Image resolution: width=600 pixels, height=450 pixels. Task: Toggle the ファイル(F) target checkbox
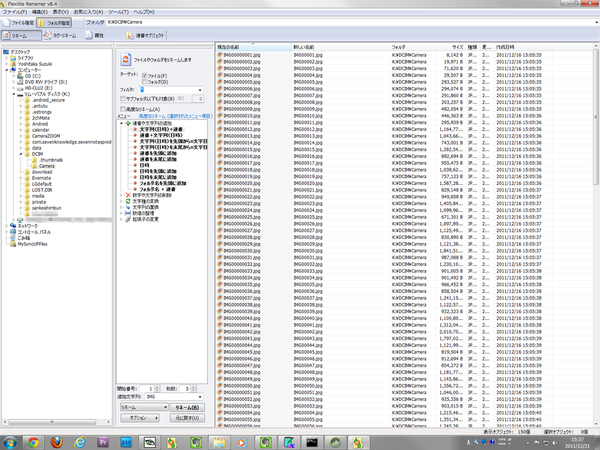click(147, 74)
